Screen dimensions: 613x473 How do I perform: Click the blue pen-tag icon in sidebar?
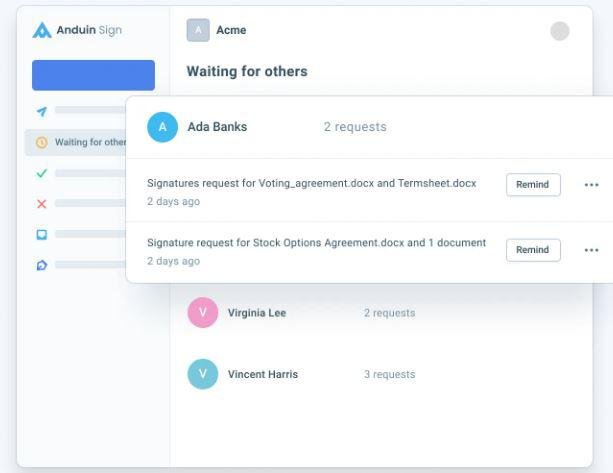click(41, 266)
